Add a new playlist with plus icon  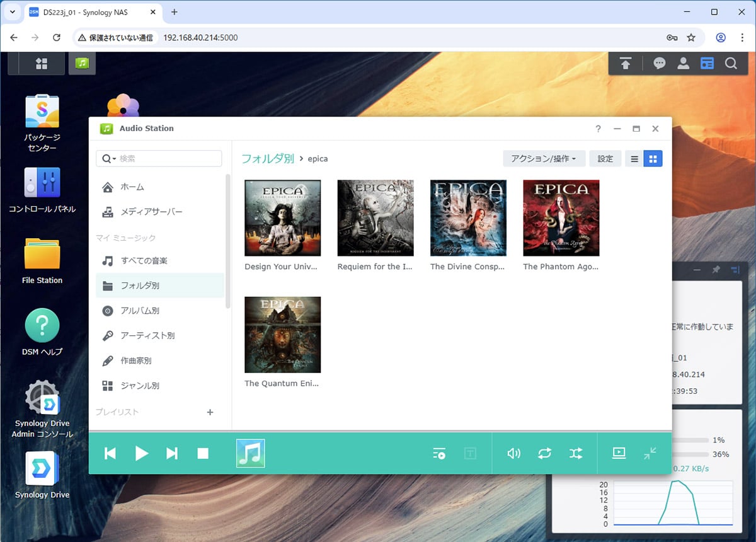point(210,412)
